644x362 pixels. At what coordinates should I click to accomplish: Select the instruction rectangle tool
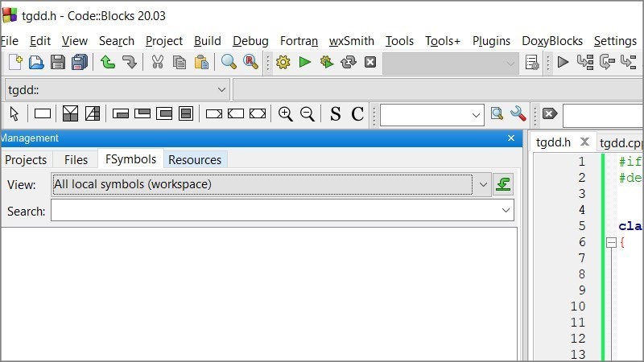43,113
